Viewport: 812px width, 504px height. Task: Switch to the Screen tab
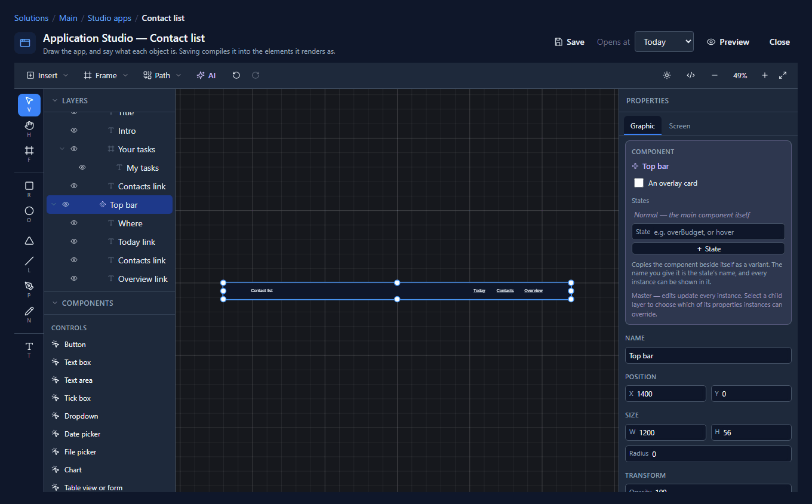[679, 126]
